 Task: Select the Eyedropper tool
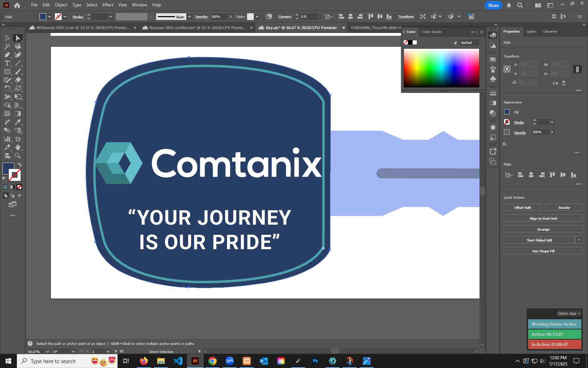click(18, 122)
